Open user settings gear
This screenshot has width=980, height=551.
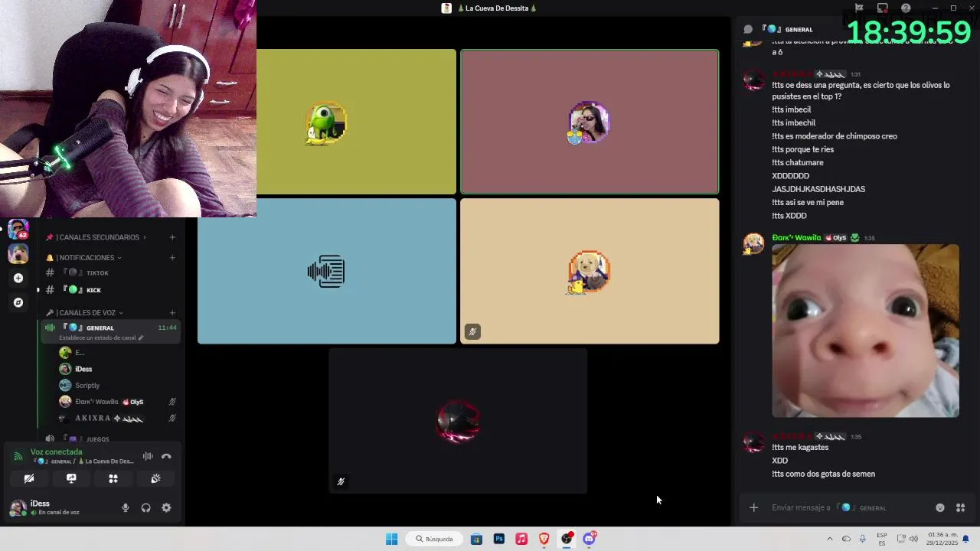tap(166, 508)
